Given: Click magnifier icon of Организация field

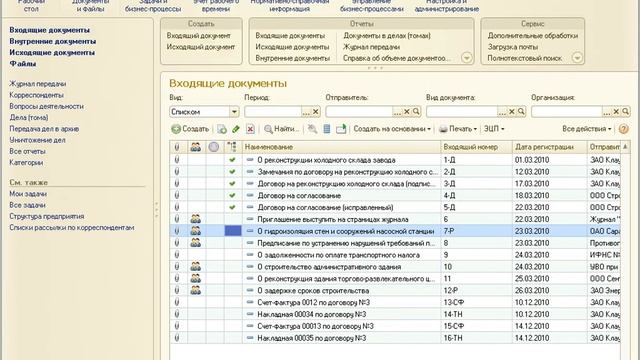Looking at the screenshot, I should click(x=626, y=111).
